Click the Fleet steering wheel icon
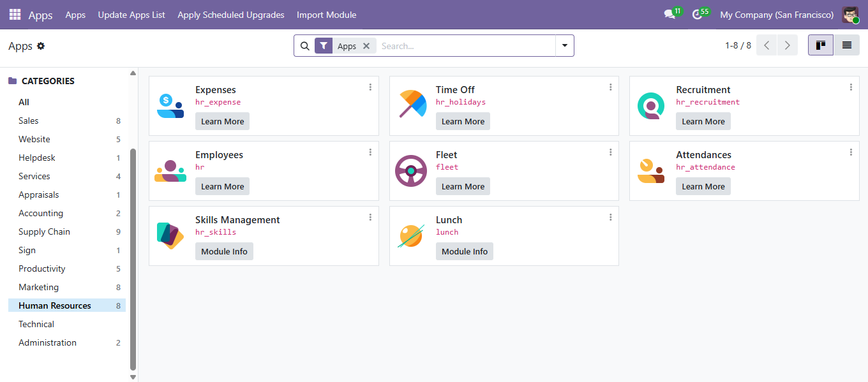 (411, 171)
